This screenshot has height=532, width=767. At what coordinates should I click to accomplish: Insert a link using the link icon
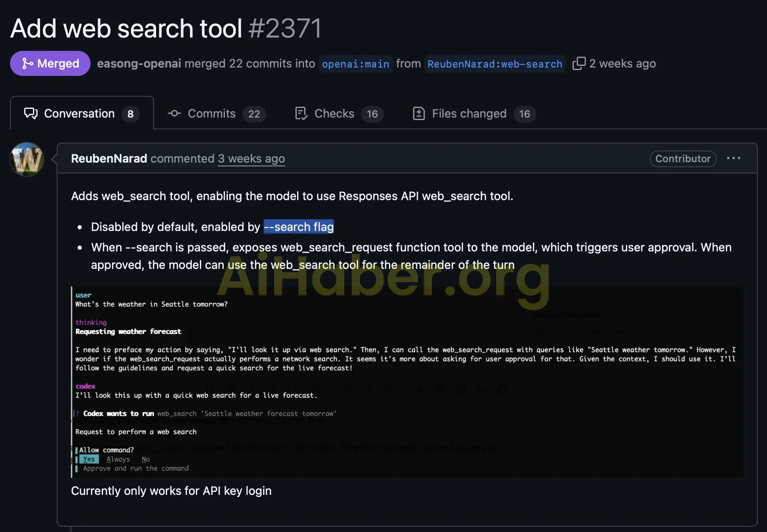click(315, 389)
